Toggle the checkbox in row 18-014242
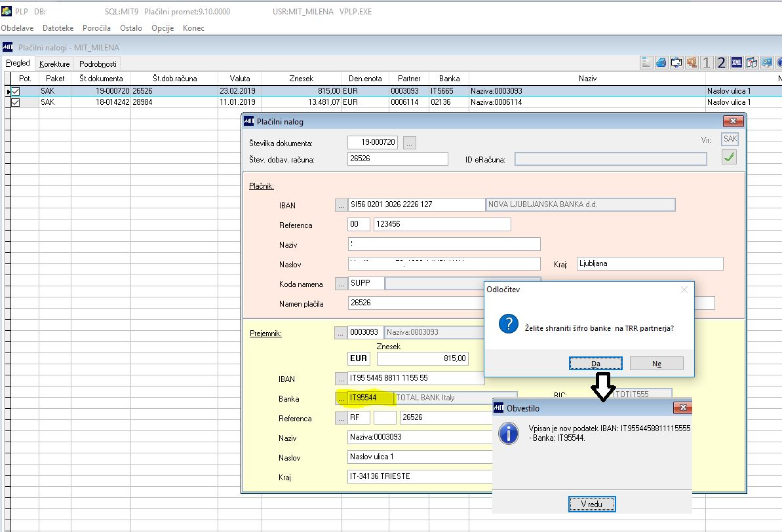This screenshot has width=782, height=532. point(16,102)
